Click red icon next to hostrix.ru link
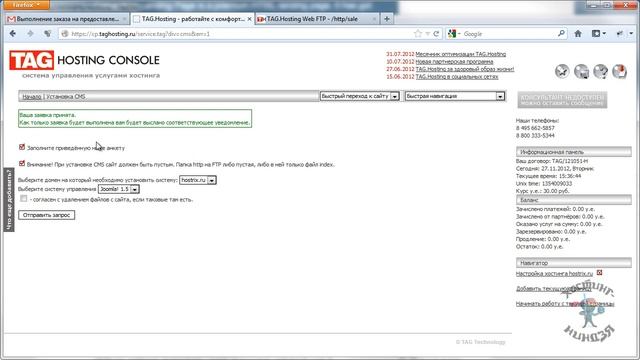This screenshot has height=360, width=640. click(x=599, y=273)
